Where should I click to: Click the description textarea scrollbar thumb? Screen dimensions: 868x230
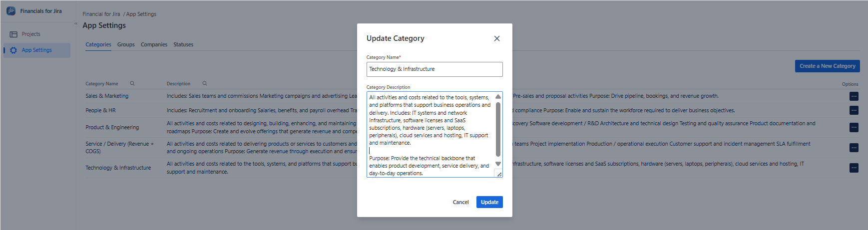[498, 129]
